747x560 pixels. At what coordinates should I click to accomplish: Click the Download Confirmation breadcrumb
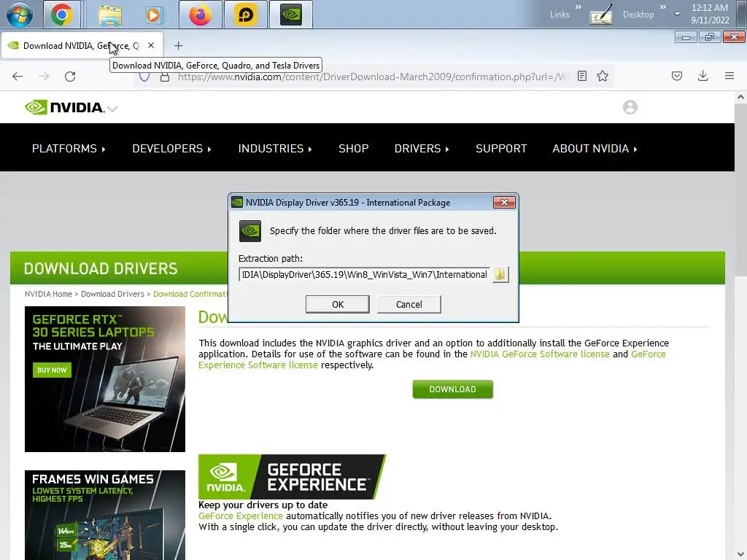click(x=190, y=294)
